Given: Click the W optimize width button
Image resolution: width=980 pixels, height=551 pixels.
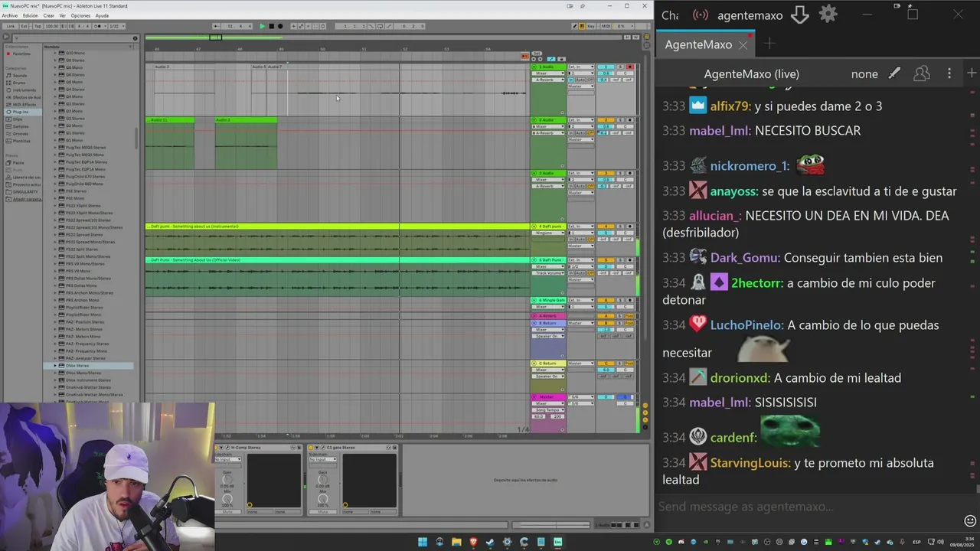Looking at the screenshot, I should (x=635, y=37).
